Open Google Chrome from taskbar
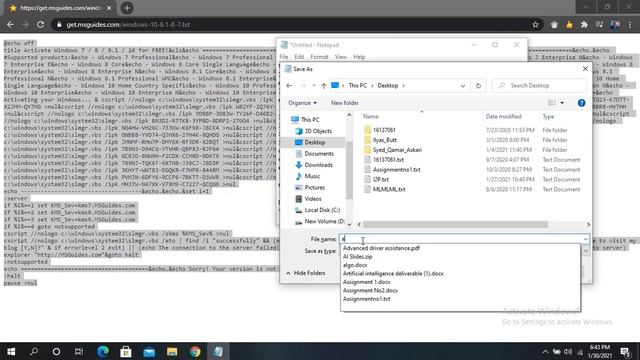640x360 pixels. click(195, 351)
